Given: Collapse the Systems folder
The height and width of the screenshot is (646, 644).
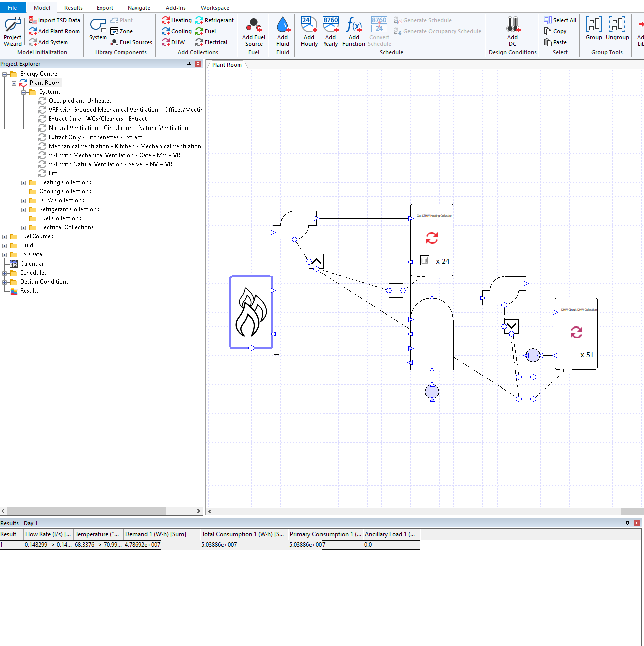Looking at the screenshot, I should click(24, 92).
